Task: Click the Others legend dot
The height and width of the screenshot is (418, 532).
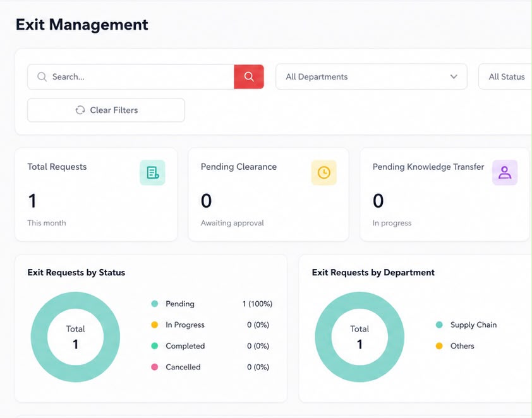Action: (439, 346)
